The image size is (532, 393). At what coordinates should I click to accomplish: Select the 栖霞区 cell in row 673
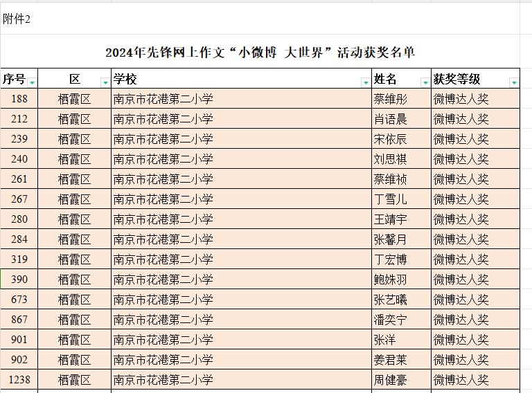coord(74,299)
